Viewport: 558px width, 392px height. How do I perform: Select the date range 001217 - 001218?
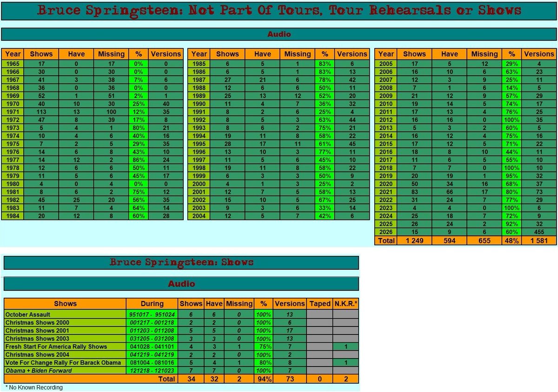click(152, 322)
